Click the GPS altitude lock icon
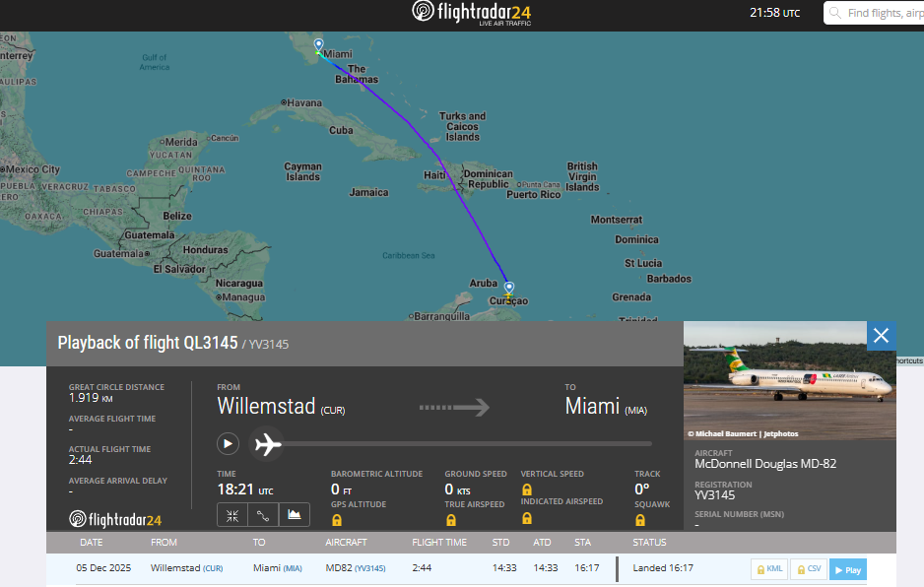 tap(337, 519)
